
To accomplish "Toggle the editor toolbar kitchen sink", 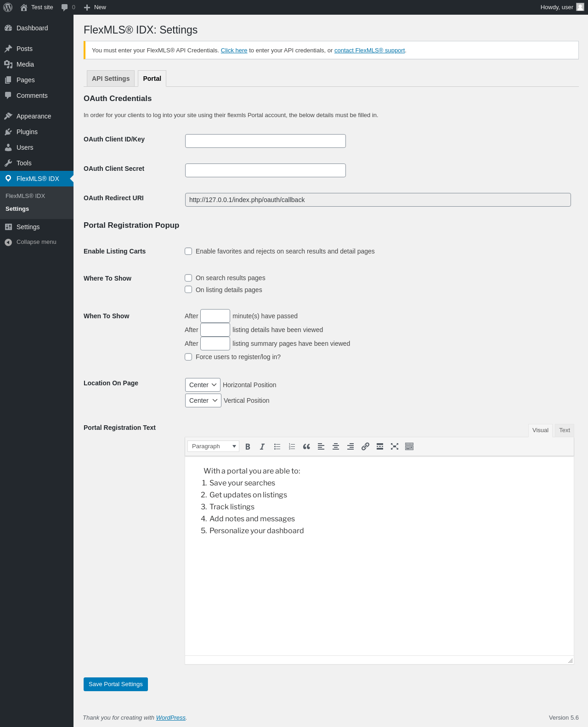I will coord(409,446).
